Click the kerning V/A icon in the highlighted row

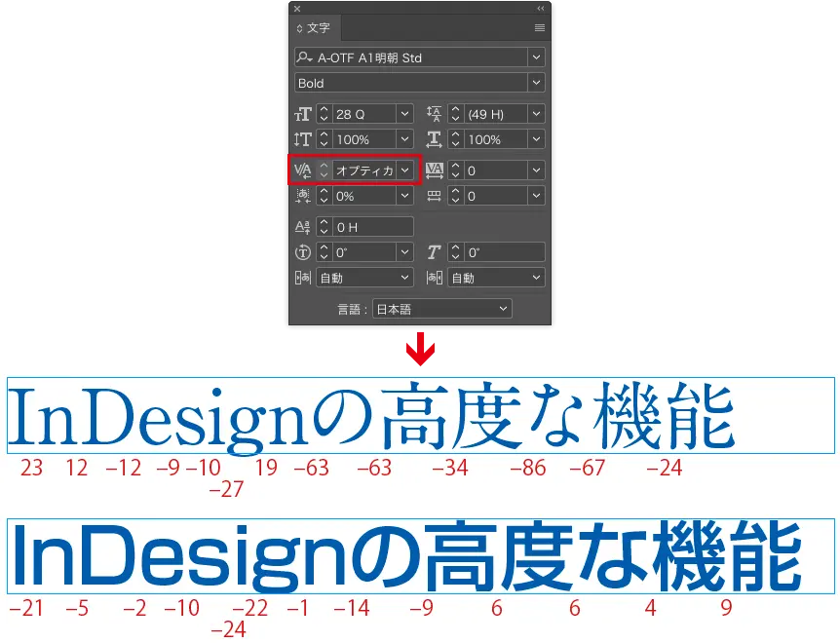click(303, 170)
